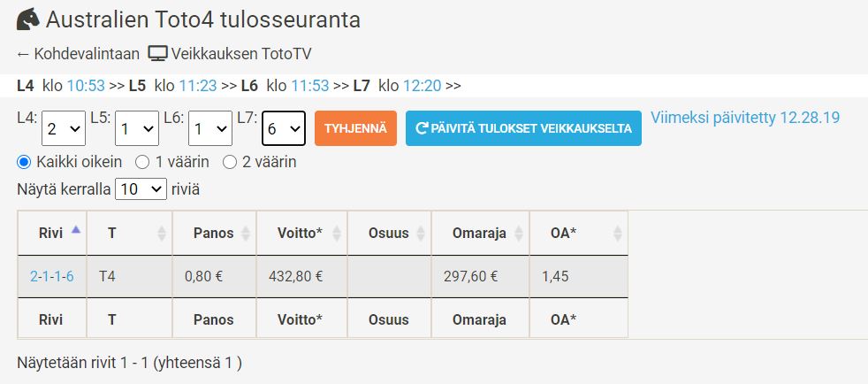Open the L7 result dropdown
Image resolution: width=868 pixels, height=384 pixels.
pyautogui.click(x=284, y=128)
